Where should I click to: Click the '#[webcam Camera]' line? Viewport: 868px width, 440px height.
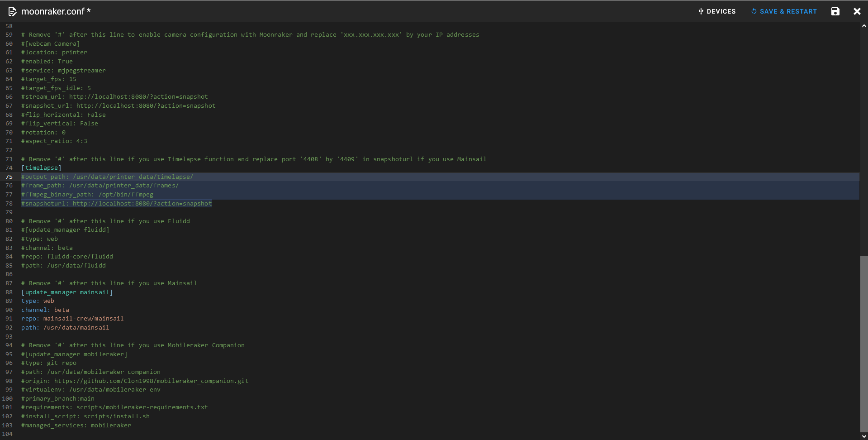(x=51, y=44)
